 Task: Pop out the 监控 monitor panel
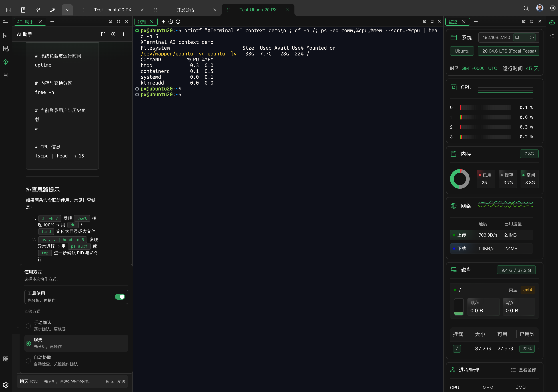pos(524,21)
